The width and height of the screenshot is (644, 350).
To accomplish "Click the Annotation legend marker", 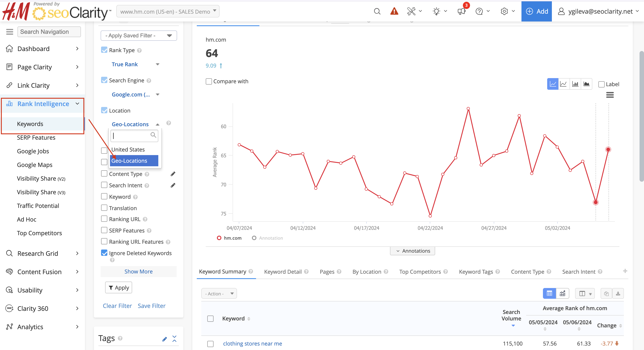I will pyautogui.click(x=254, y=238).
